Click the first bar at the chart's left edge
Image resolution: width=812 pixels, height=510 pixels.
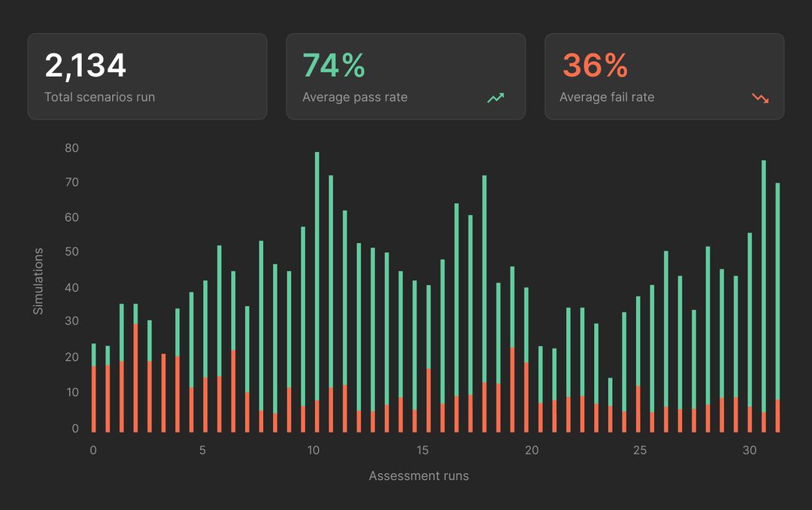94,387
